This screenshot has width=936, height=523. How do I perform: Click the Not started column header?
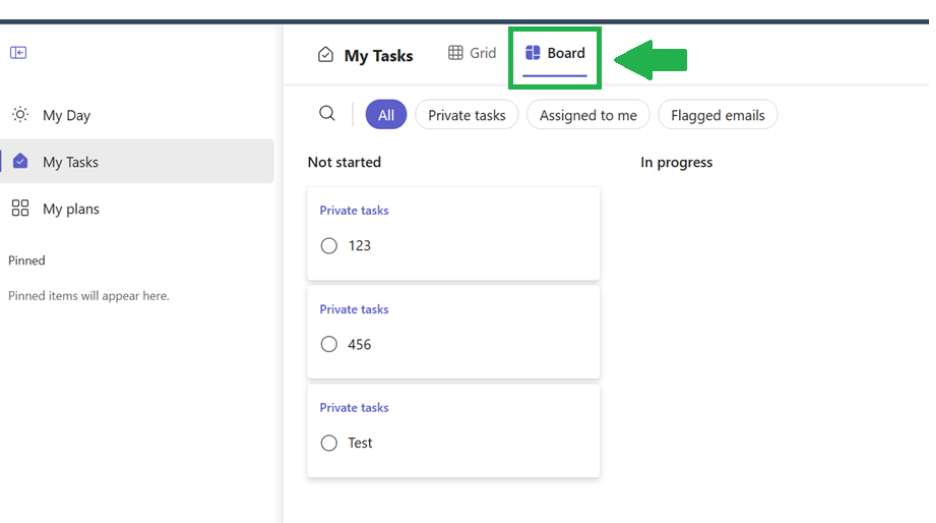pyautogui.click(x=344, y=162)
